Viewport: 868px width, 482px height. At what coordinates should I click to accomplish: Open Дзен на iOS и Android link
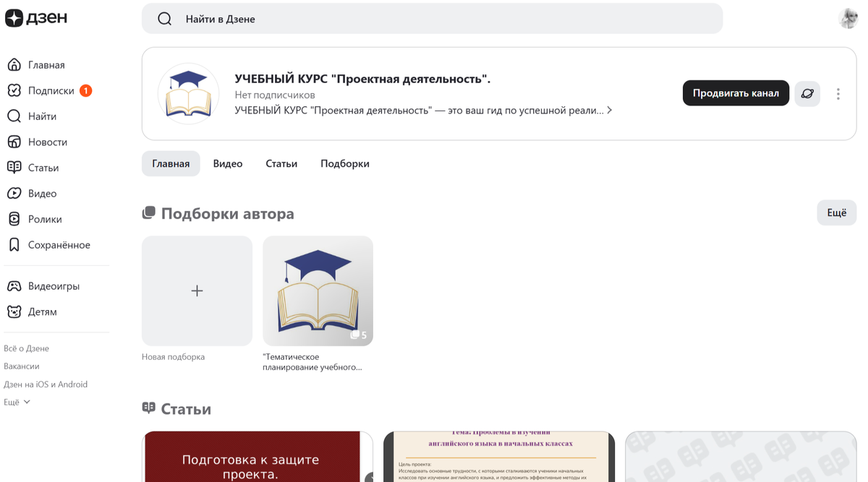pyautogui.click(x=46, y=384)
